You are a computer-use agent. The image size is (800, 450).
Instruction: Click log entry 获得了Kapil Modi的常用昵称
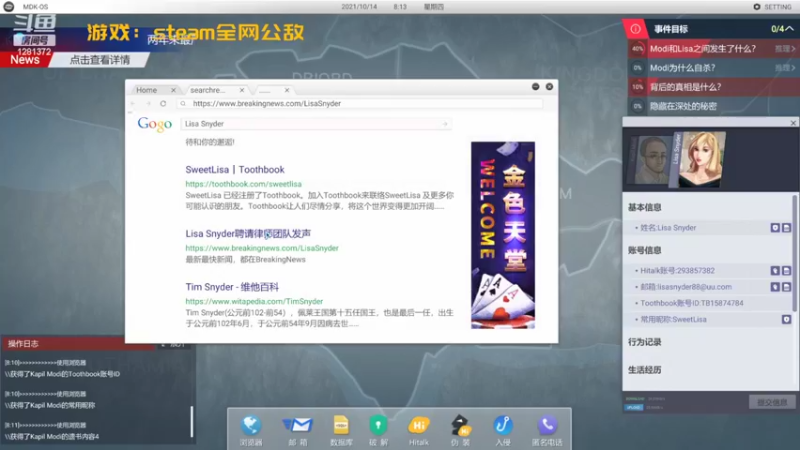(x=50, y=406)
